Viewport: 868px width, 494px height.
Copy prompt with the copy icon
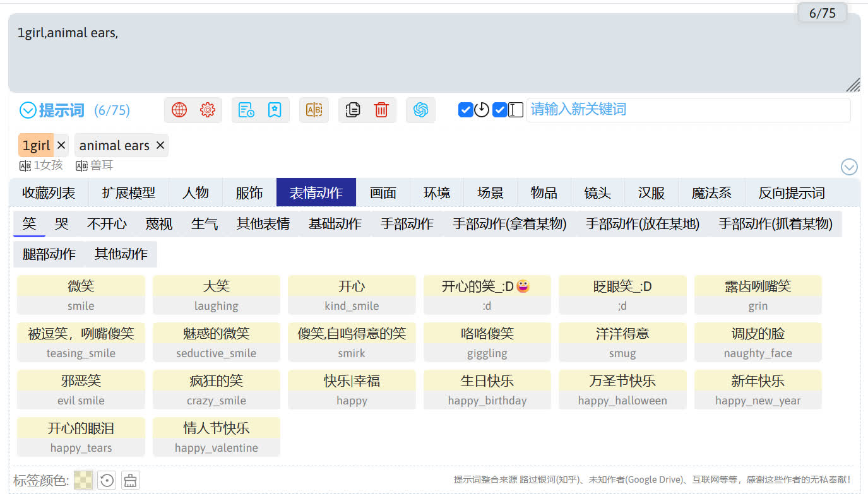coord(353,110)
